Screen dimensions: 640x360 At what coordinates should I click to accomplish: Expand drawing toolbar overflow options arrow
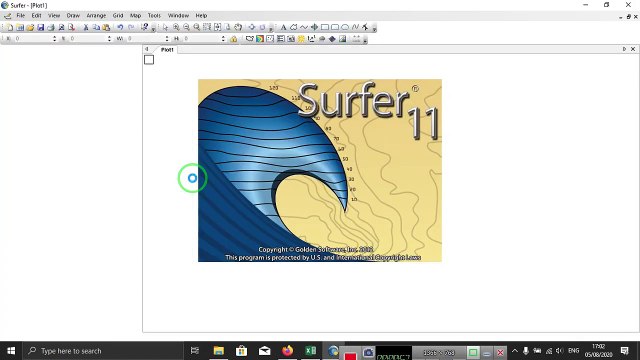point(374,28)
